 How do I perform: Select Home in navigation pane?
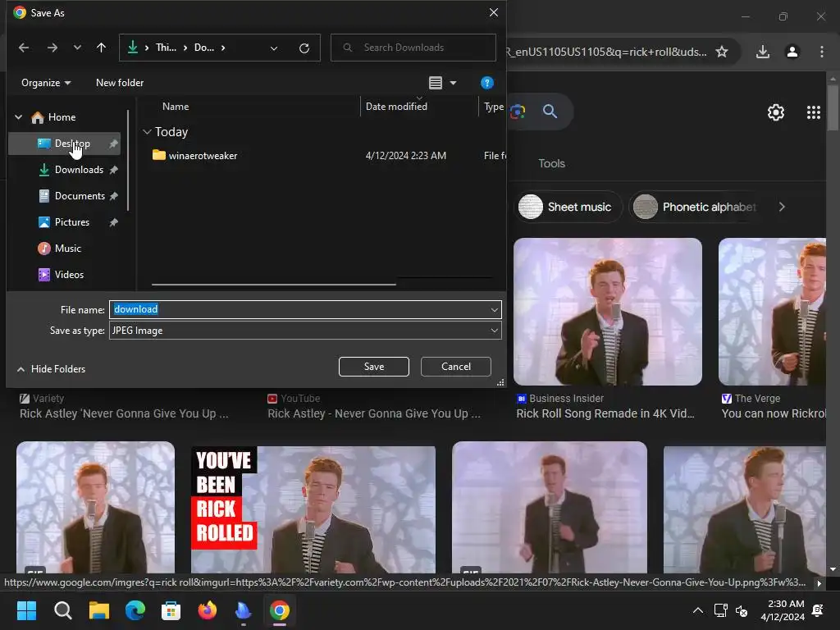pyautogui.click(x=62, y=116)
